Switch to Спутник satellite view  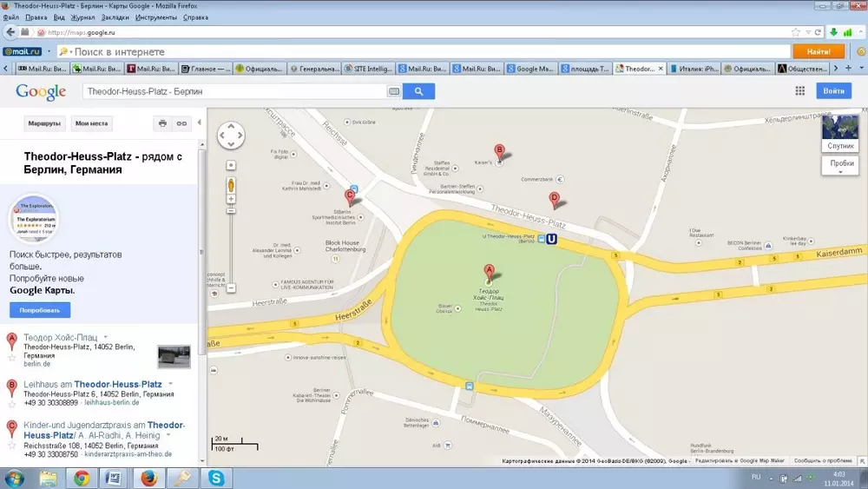(x=839, y=133)
